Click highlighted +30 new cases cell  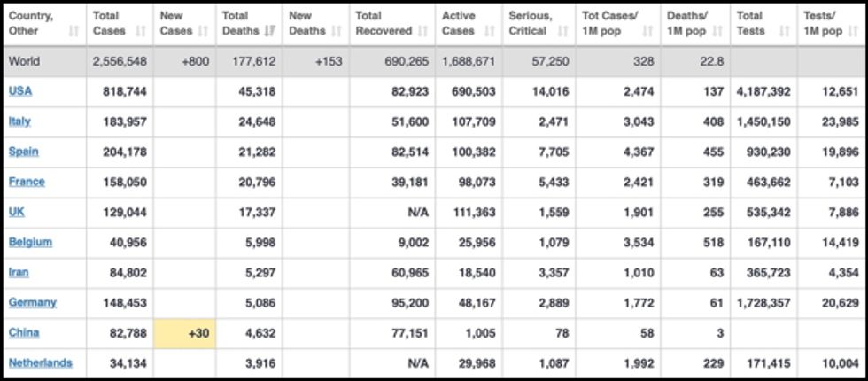[184, 333]
